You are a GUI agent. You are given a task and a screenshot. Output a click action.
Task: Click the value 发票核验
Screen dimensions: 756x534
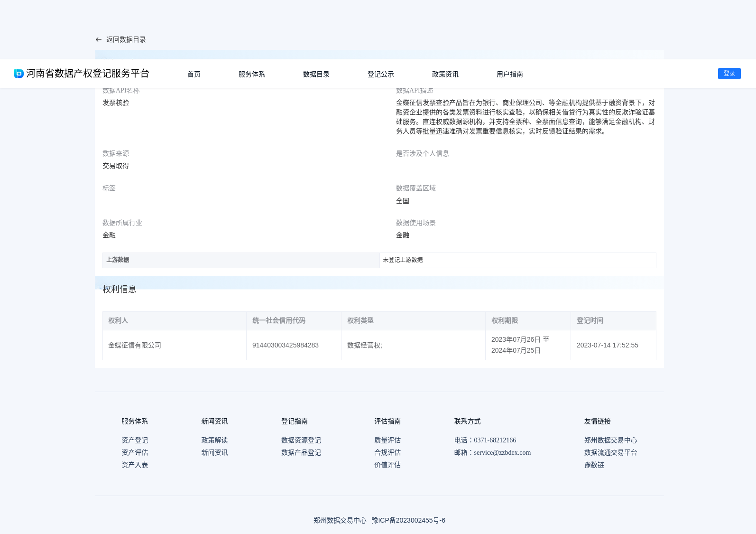116,103
